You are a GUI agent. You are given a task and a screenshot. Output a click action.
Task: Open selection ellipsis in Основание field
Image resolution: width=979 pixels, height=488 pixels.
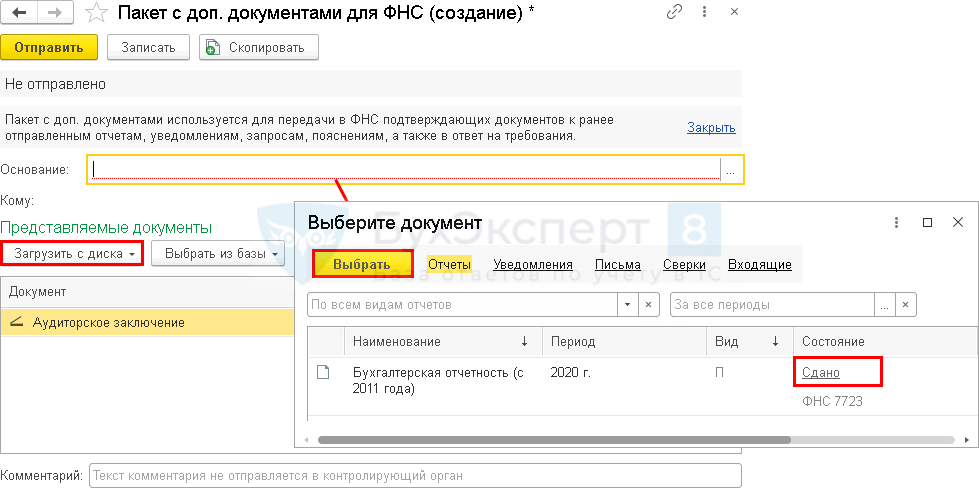click(731, 170)
